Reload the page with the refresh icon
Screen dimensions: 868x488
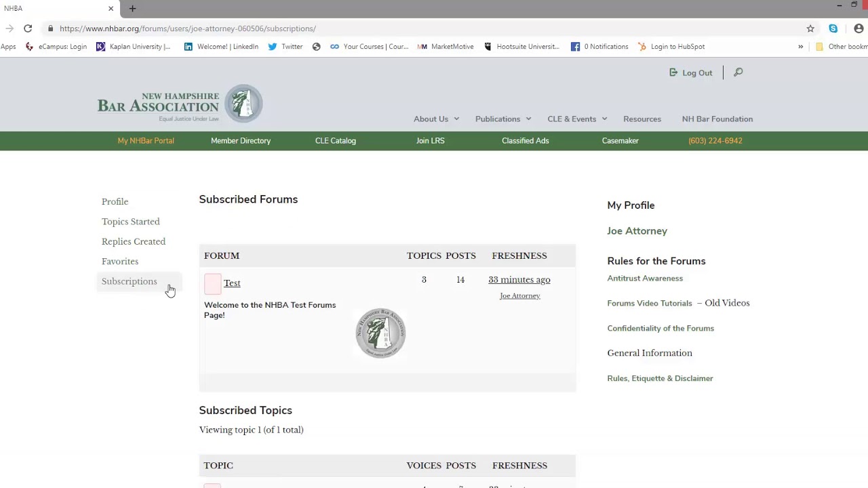tap(28, 28)
